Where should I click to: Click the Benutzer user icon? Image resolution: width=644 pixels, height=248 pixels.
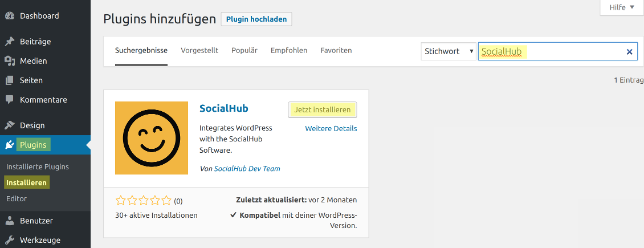(10, 221)
